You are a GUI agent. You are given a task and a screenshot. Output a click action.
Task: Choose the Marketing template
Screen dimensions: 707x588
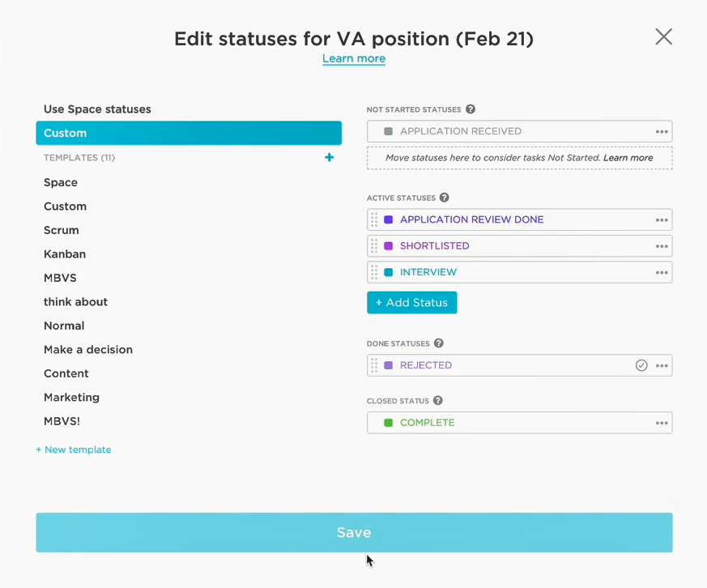(71, 397)
